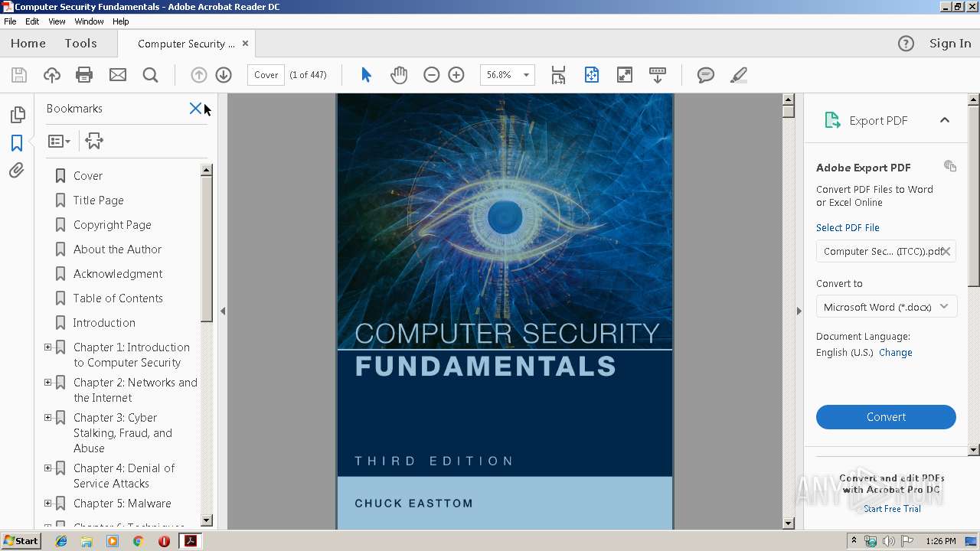Expand Chapter 4 bookmark
The height and width of the screenshot is (551, 980).
47,468
